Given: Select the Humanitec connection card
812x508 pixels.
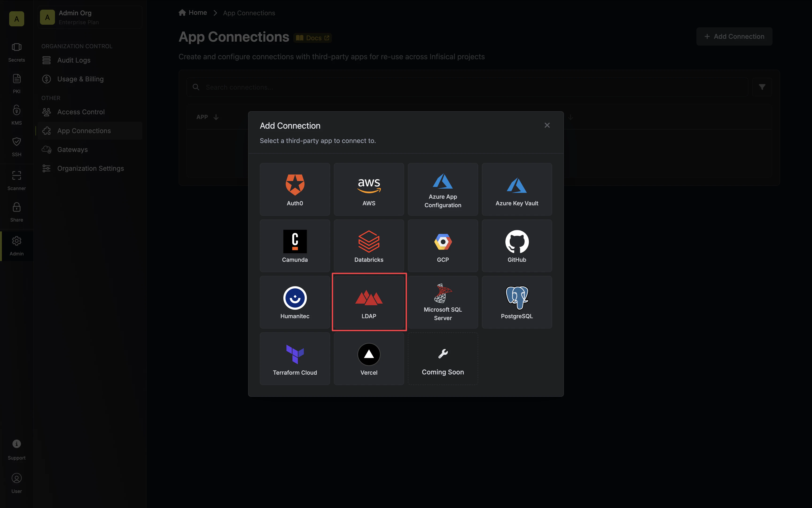Looking at the screenshot, I should [295, 302].
